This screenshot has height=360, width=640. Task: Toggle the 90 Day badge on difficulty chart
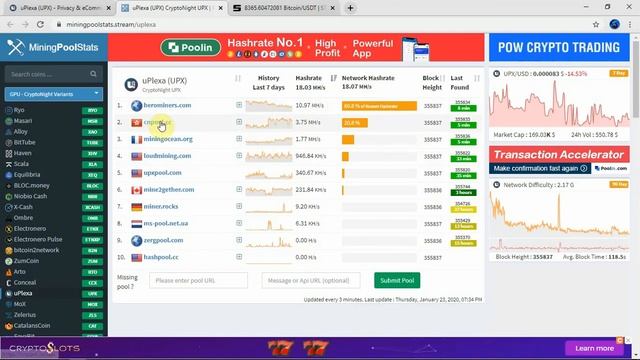tap(619, 184)
